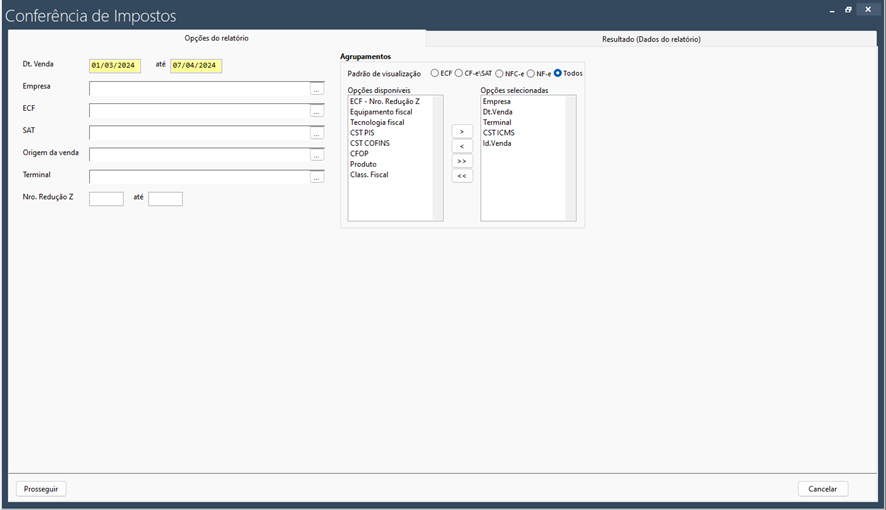Click the move-left '<' arrow button
This screenshot has width=886, height=510.
(461, 147)
